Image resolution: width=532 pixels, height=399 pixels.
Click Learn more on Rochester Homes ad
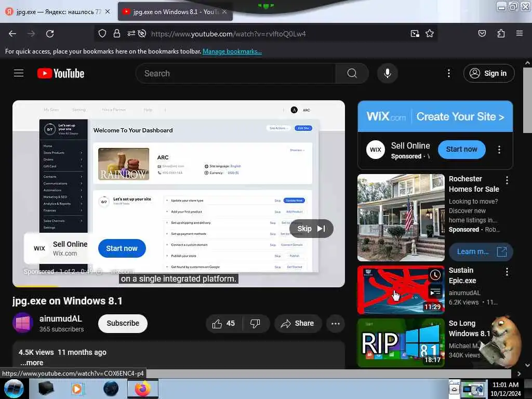coord(481,252)
